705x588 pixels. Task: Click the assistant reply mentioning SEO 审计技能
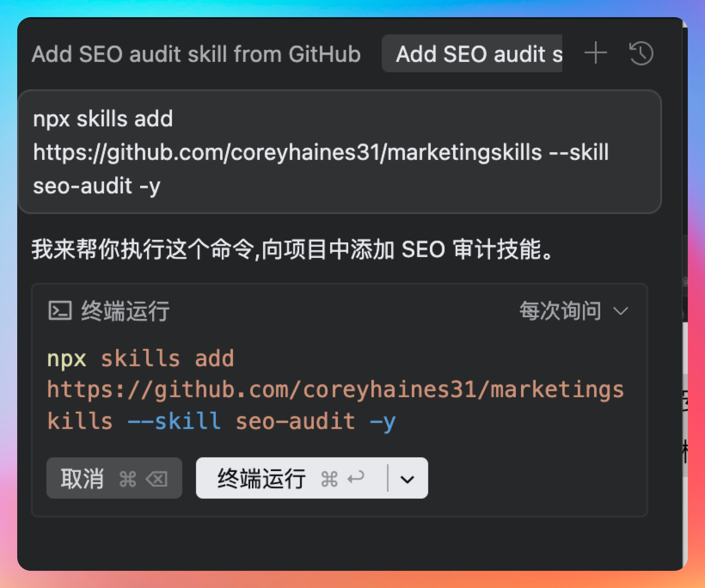tap(292, 249)
